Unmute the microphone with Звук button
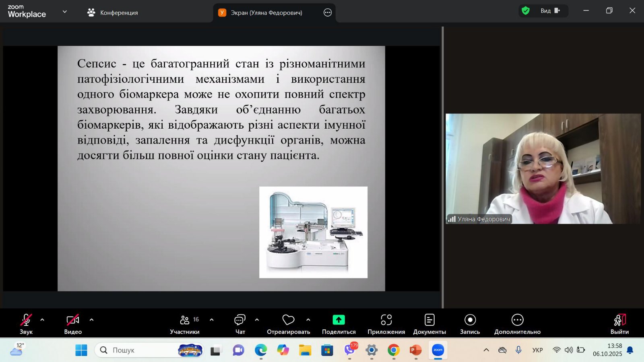This screenshot has height=362, width=644. [26, 323]
